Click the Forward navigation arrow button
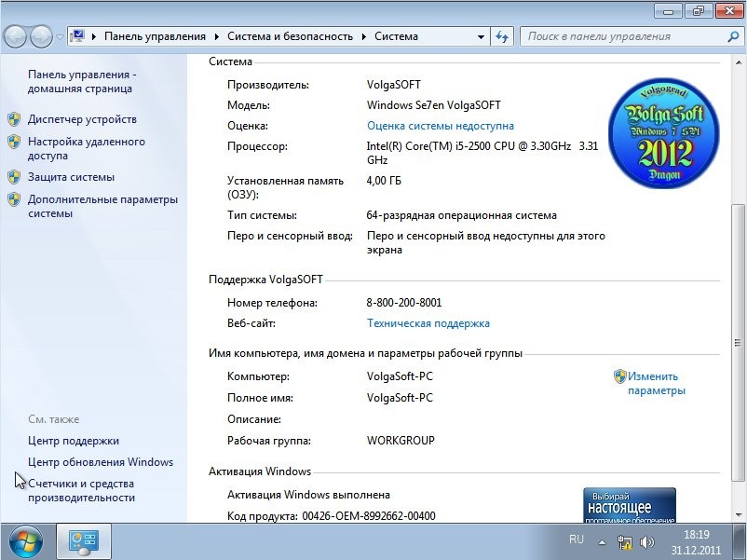The image size is (747, 560). [x=41, y=36]
